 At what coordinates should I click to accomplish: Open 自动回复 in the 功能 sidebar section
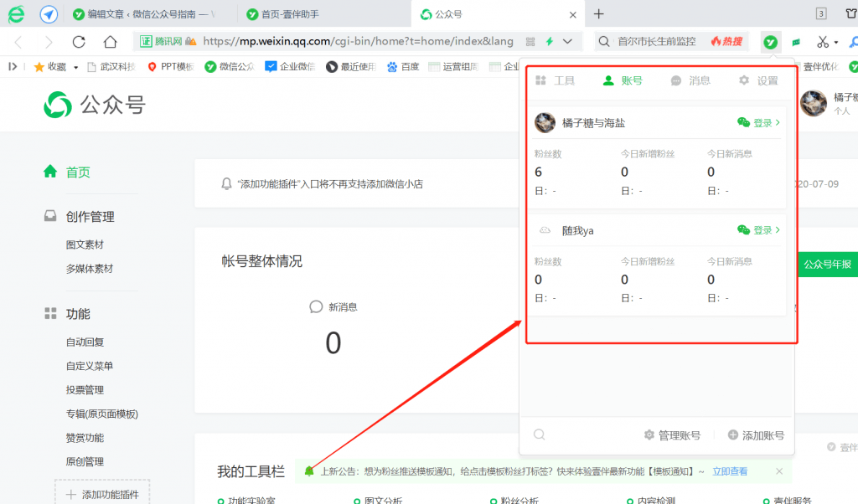pos(85,342)
